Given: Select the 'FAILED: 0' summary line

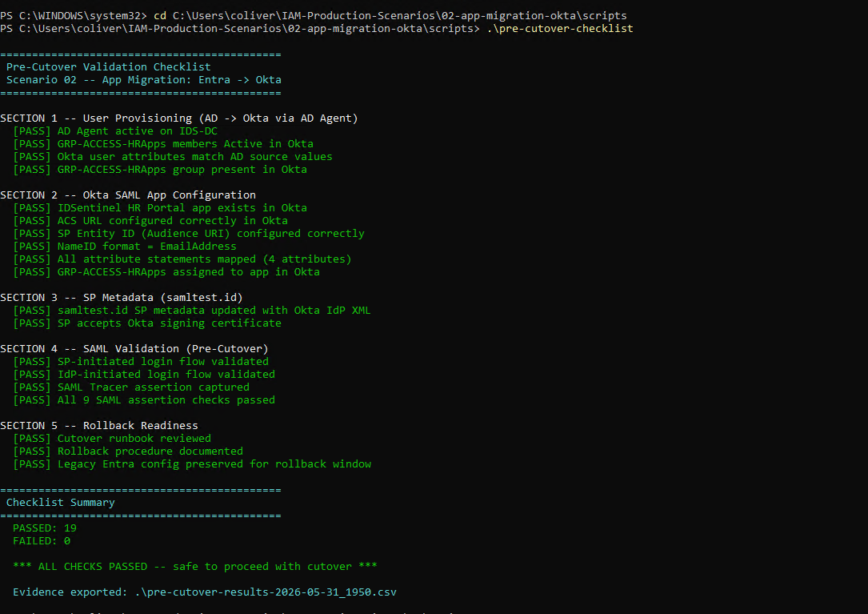Looking at the screenshot, I should 42,541.
